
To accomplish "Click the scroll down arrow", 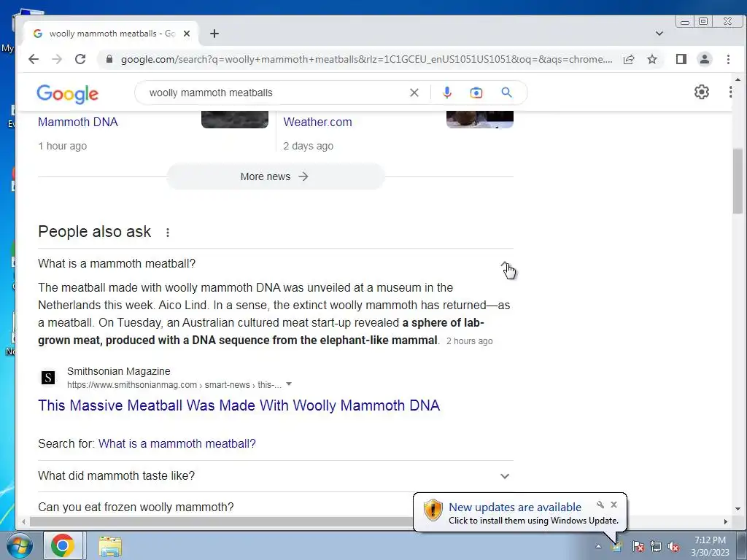I will click(x=738, y=509).
